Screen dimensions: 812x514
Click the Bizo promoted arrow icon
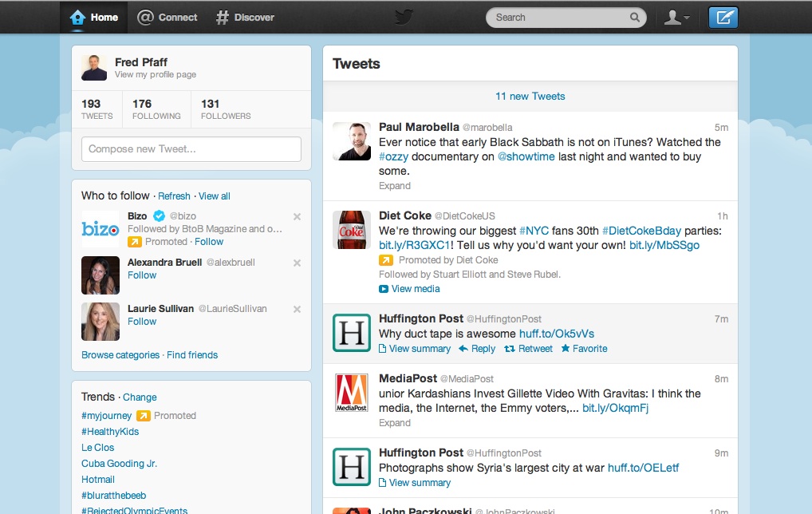click(135, 242)
